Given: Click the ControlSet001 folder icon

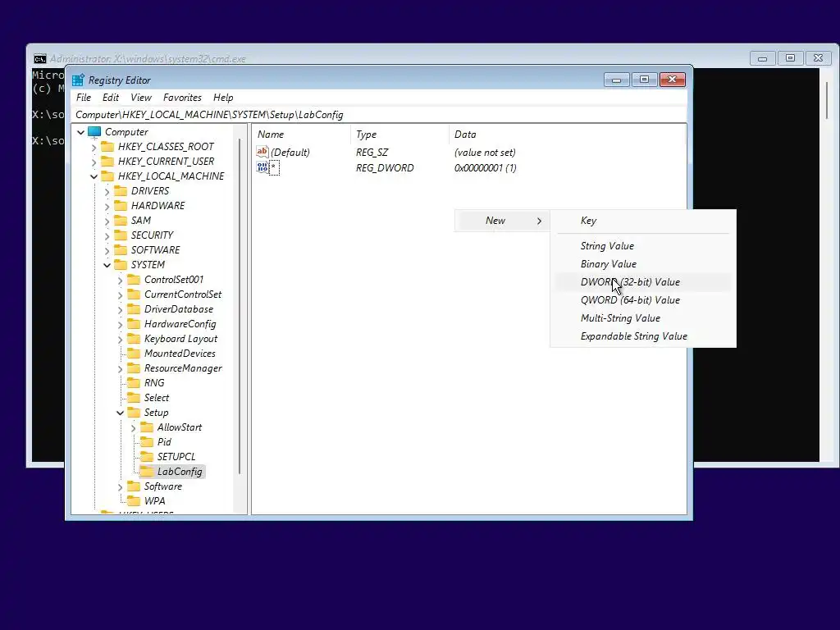Looking at the screenshot, I should [x=134, y=280].
